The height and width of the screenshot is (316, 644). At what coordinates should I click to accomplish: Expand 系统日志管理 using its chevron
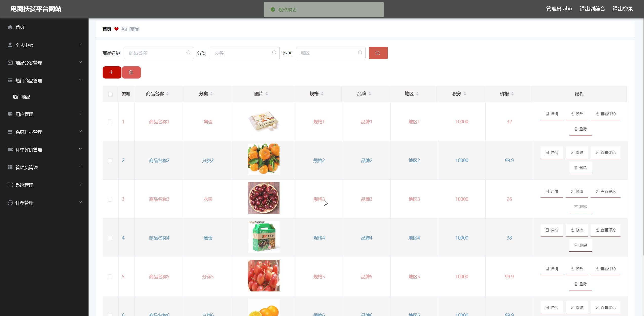pyautogui.click(x=80, y=131)
